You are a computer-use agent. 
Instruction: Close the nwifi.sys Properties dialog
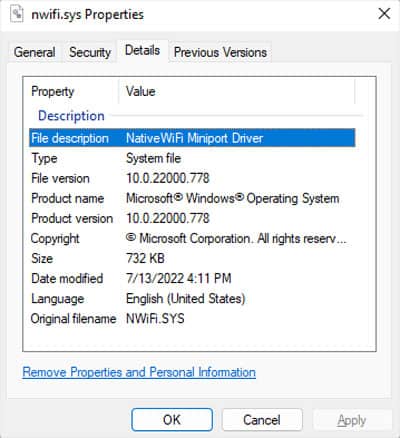[x=384, y=14]
